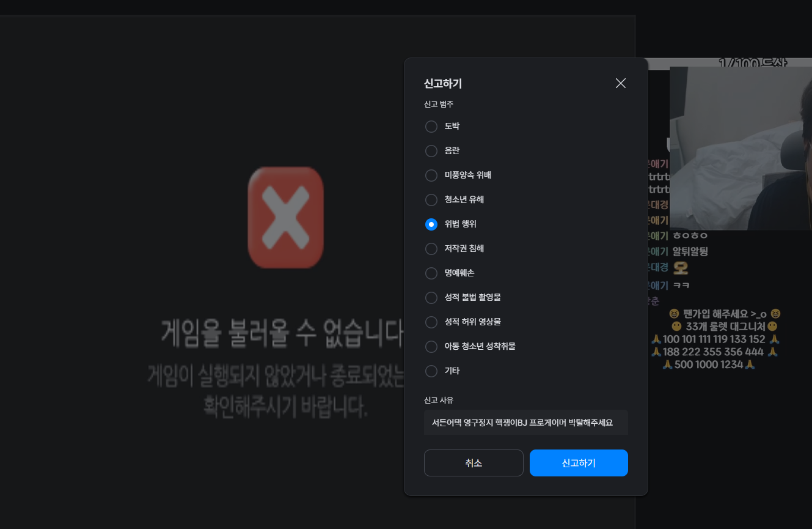Select the 음란 report category
Viewport: 812px width, 529px height.
431,151
